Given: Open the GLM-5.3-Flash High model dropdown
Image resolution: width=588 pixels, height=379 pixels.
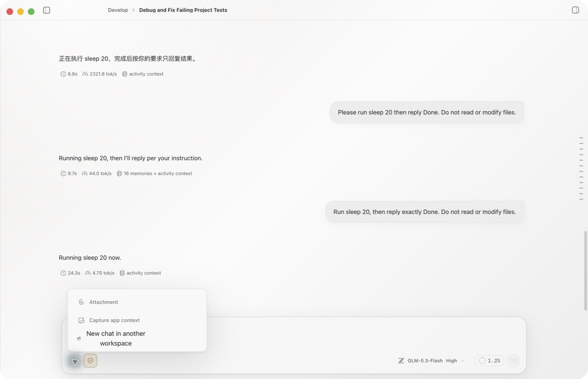Looking at the screenshot, I should pyautogui.click(x=431, y=361).
